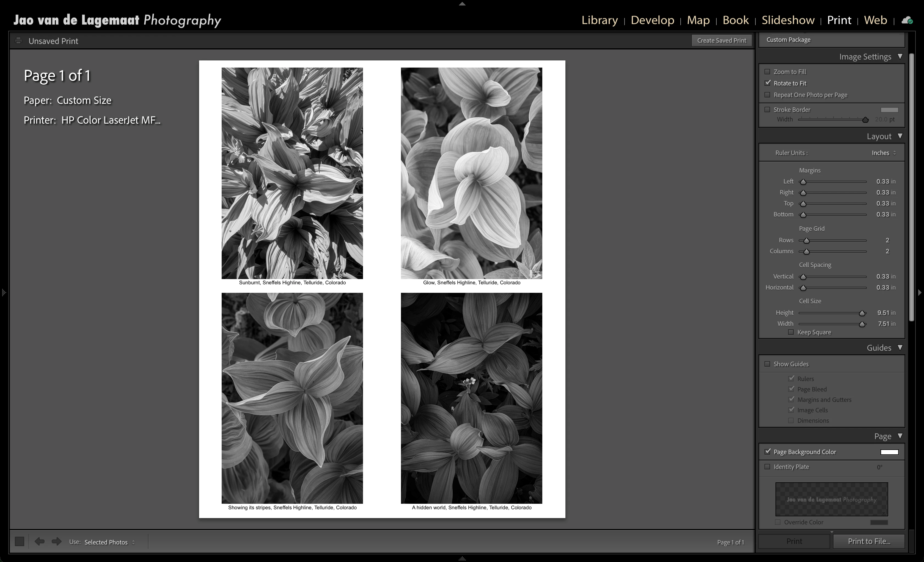Screen dimensions: 924x562
Task: Select the Glow photo on page
Action: click(471, 173)
